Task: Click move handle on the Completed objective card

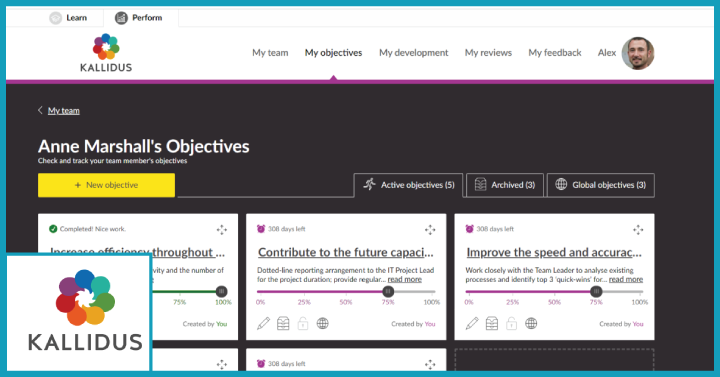Action: 222,230
